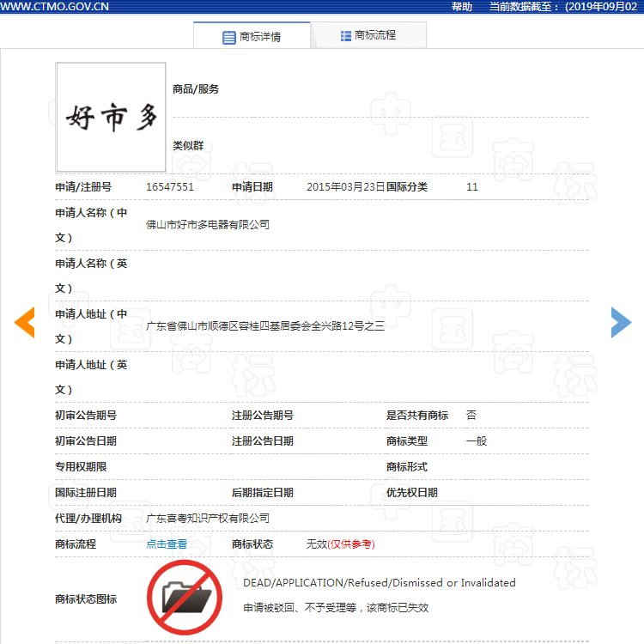Click the 优先权日期 label
644x644 pixels.
pos(411,493)
